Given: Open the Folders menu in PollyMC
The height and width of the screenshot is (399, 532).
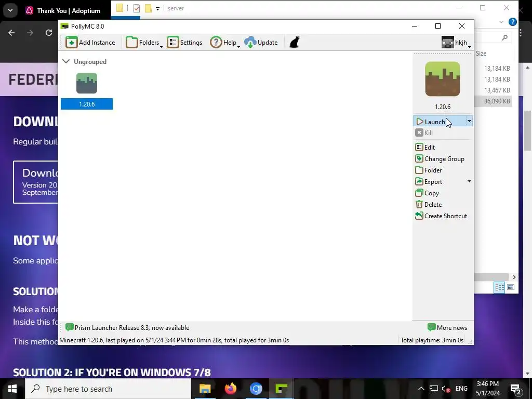Looking at the screenshot, I should click(144, 43).
